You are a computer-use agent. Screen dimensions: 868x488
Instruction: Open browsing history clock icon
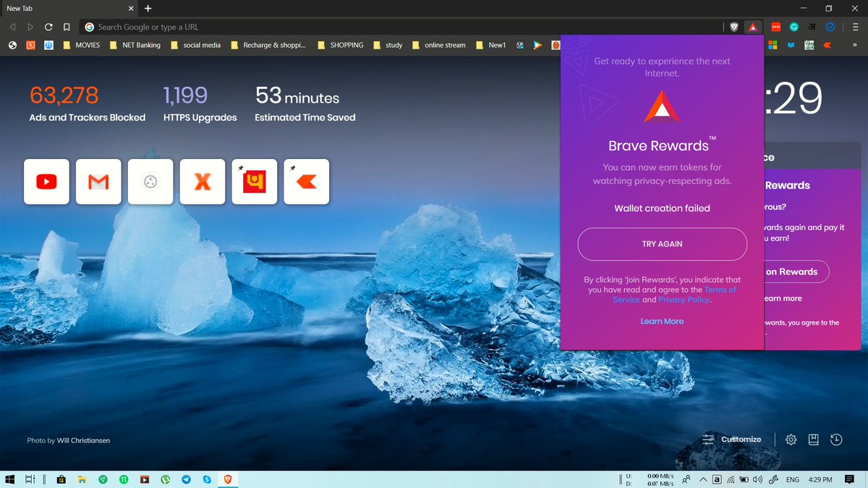tap(836, 439)
